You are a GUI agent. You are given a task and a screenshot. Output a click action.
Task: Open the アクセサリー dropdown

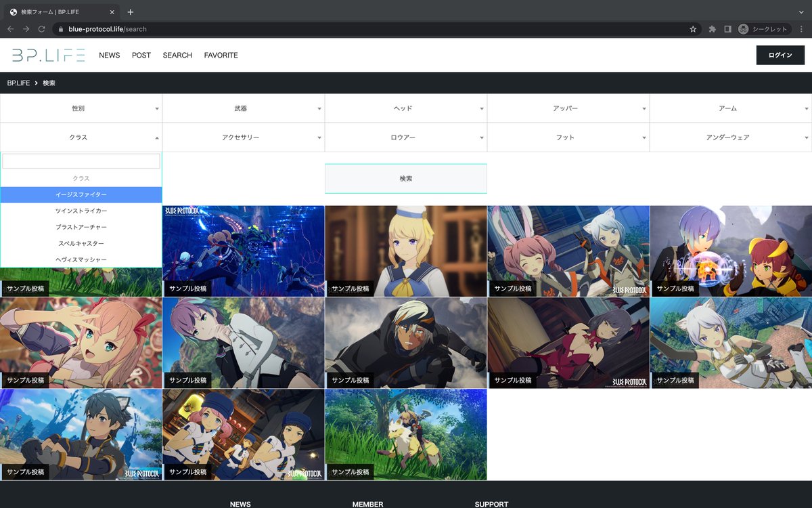tap(244, 137)
